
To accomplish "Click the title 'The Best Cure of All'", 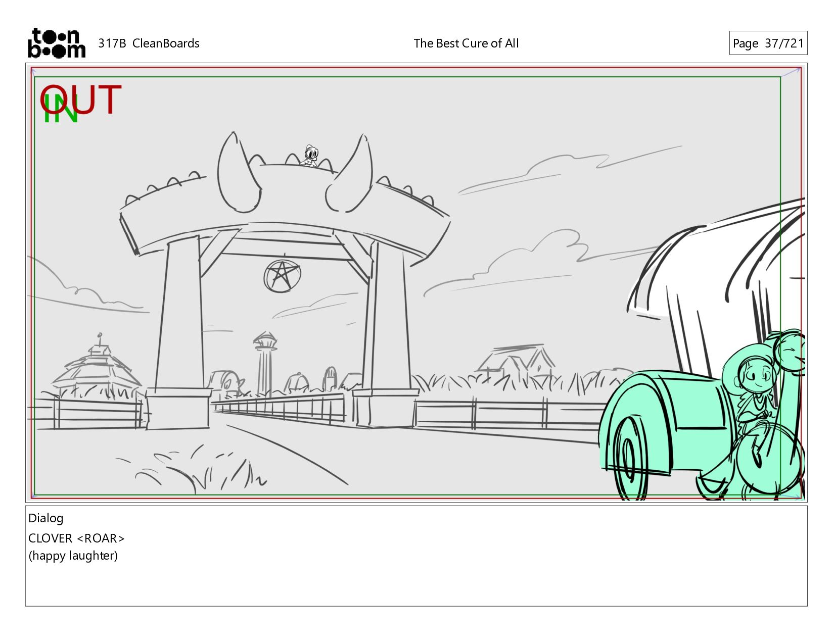I will pos(466,43).
